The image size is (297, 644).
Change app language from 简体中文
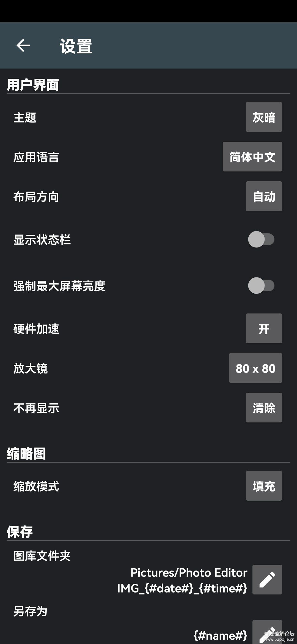(x=252, y=157)
